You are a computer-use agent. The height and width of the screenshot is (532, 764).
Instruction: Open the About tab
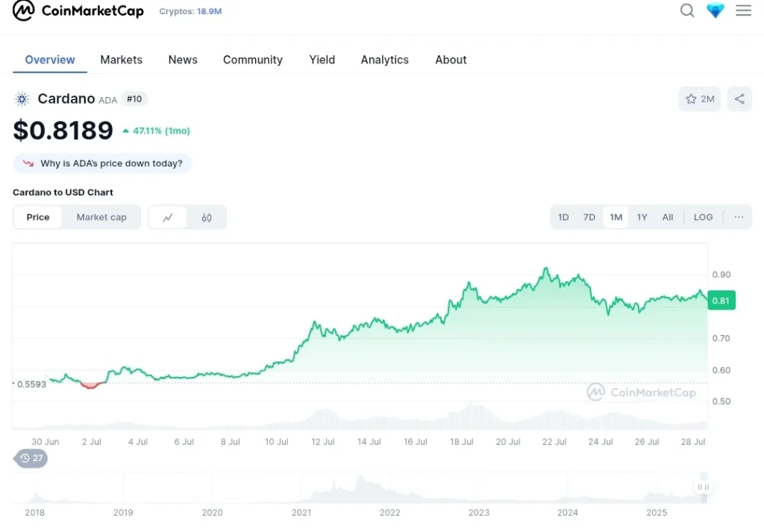tap(451, 60)
